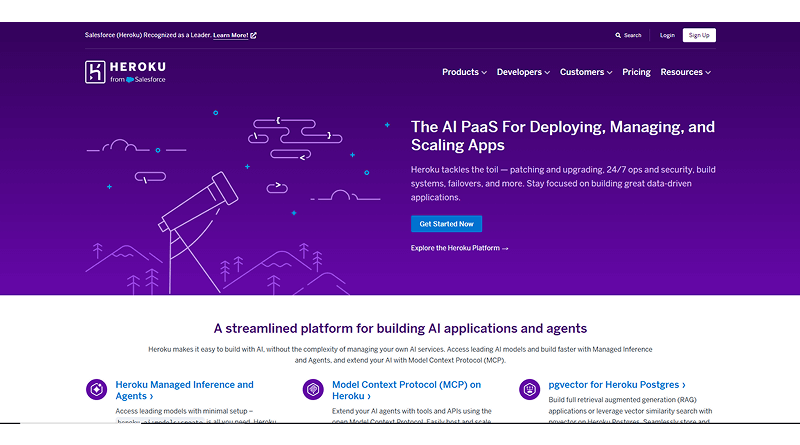The width and height of the screenshot is (800, 445).
Task: Expand the Products dropdown menu
Action: click(x=464, y=72)
